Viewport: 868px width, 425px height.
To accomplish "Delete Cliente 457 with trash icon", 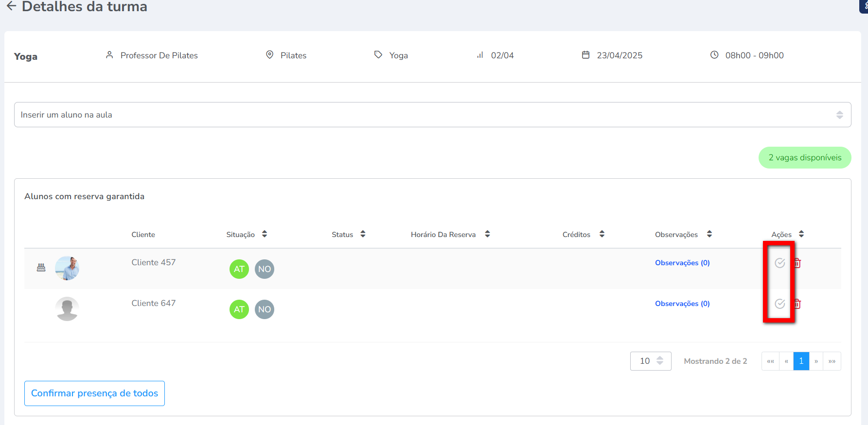I will pos(797,263).
